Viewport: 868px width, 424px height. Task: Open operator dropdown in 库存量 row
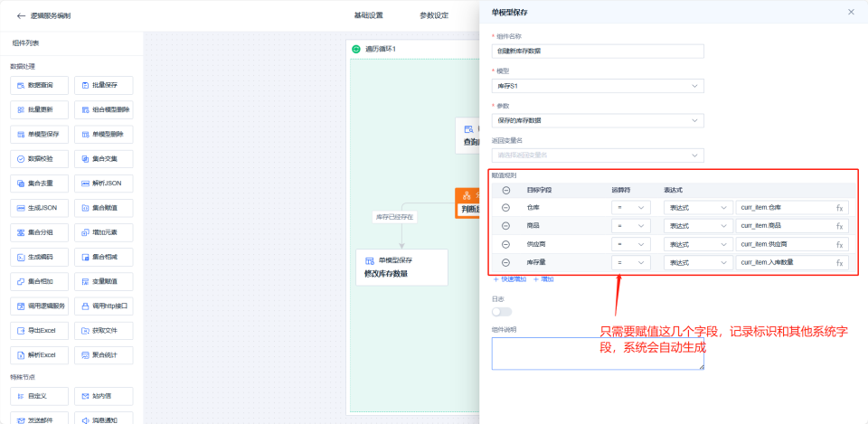(631, 262)
